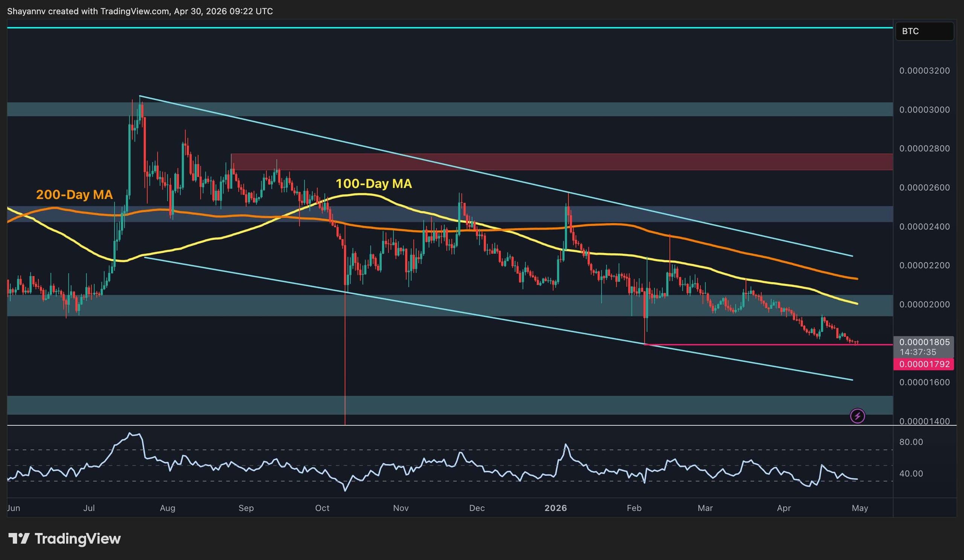Select the 2026 marker on time axis
The height and width of the screenshot is (560, 964).
[x=555, y=508]
